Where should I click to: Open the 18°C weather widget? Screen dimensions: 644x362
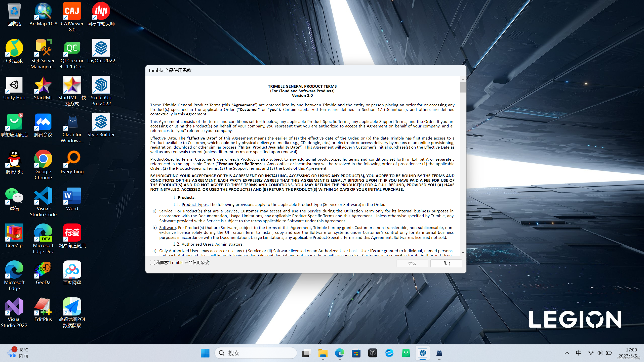pyautogui.click(x=18, y=353)
